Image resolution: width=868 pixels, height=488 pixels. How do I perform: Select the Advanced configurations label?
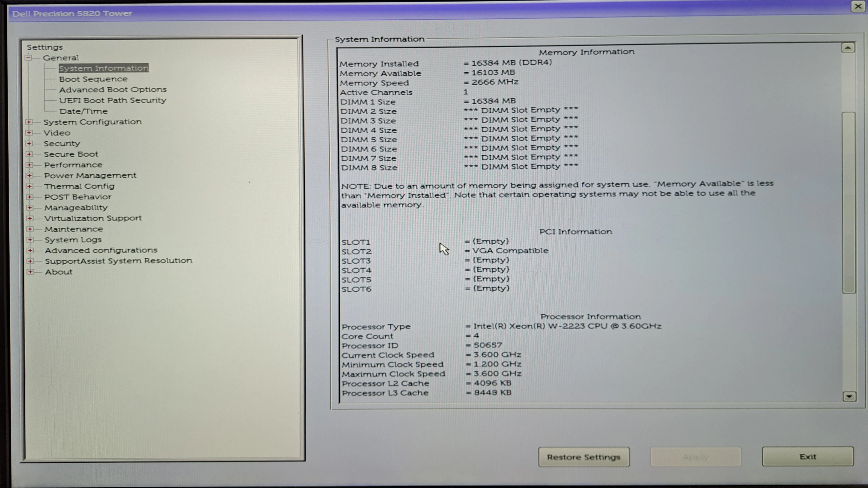click(101, 250)
